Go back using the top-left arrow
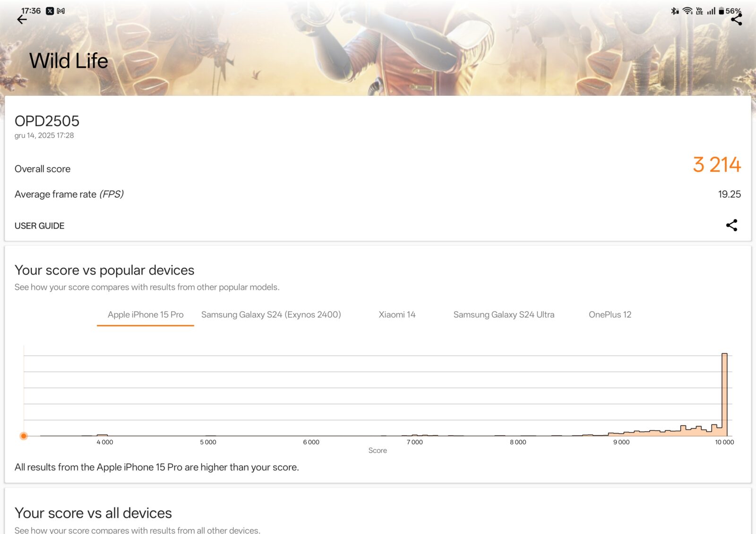The image size is (756, 534). [x=22, y=20]
